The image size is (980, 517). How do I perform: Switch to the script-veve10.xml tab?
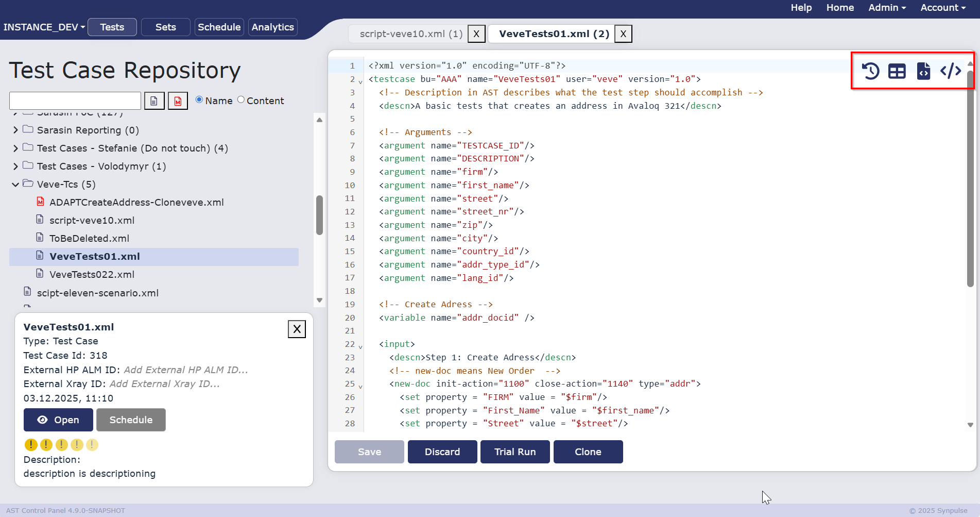click(410, 34)
